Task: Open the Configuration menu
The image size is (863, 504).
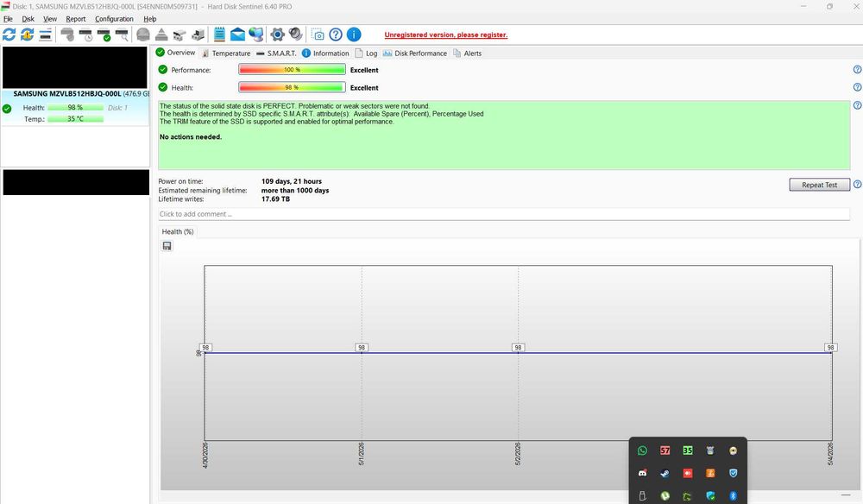Action: (114, 19)
